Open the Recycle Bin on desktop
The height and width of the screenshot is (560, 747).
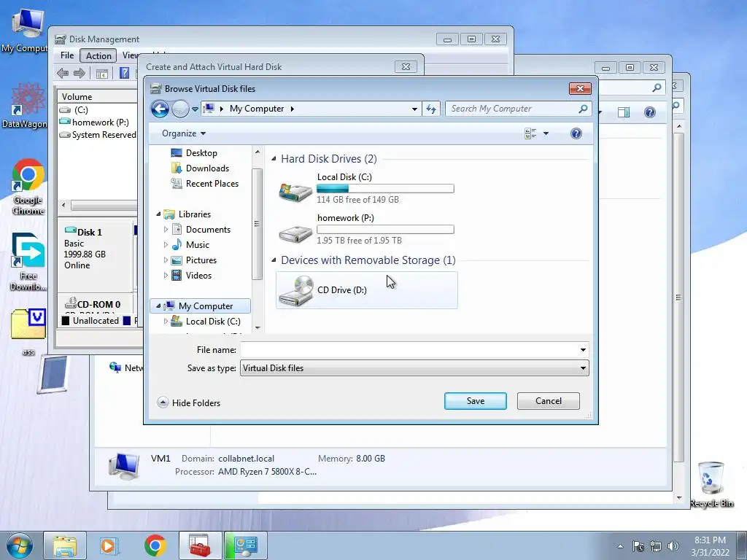[x=712, y=485]
